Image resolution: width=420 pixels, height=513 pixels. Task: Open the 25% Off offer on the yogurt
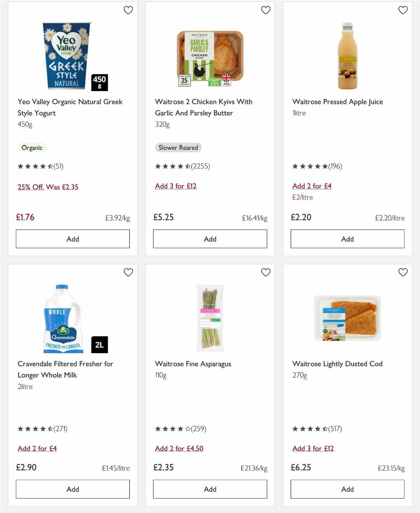click(x=48, y=187)
